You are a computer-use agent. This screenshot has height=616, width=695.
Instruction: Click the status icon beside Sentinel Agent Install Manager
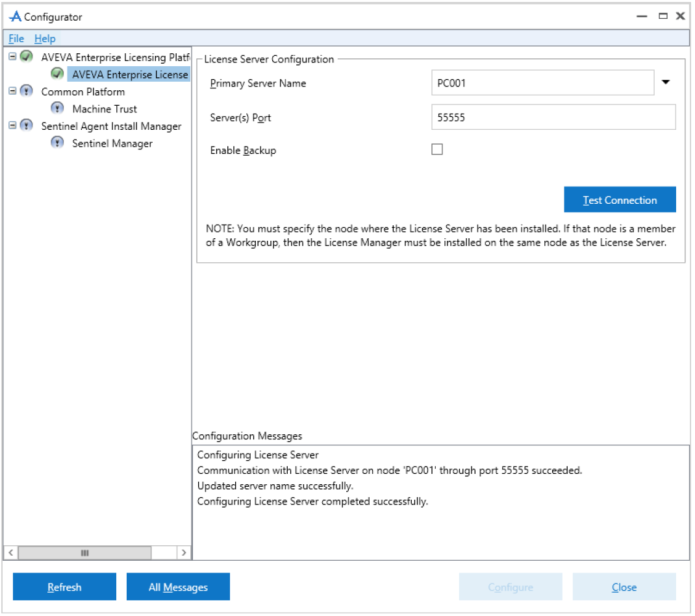(27, 126)
